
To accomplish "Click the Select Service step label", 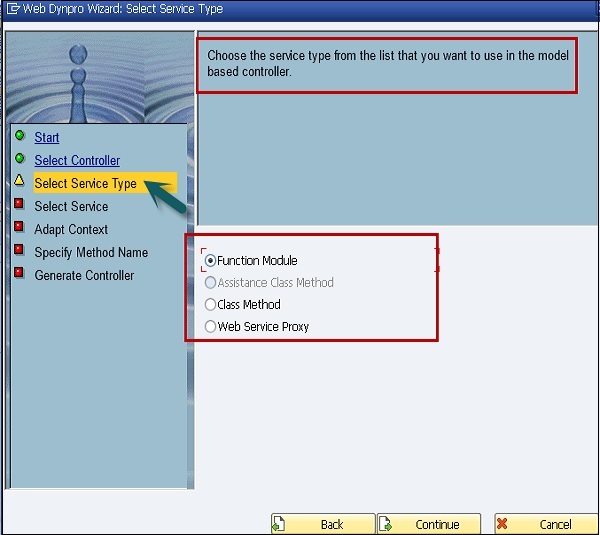I will (x=71, y=207).
